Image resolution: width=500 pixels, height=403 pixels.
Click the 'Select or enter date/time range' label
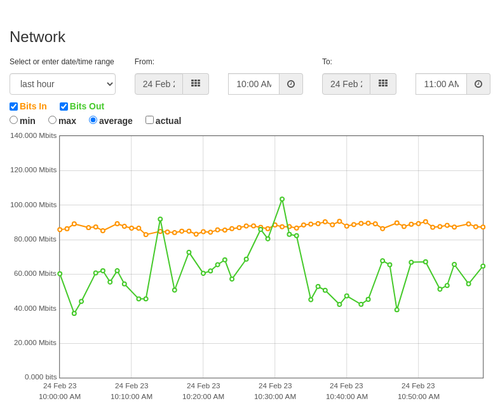62,62
